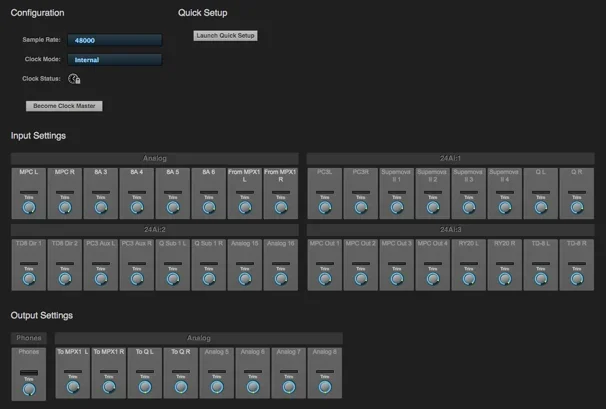606x409 pixels.
Task: Click the Supernova II 3 trim knob
Action: [x=468, y=208]
